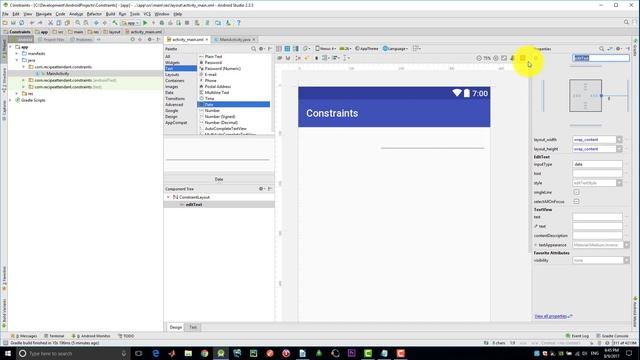640x360 pixels.
Task: Click the Cut scissors toolbar icon
Action: click(x=51, y=23)
